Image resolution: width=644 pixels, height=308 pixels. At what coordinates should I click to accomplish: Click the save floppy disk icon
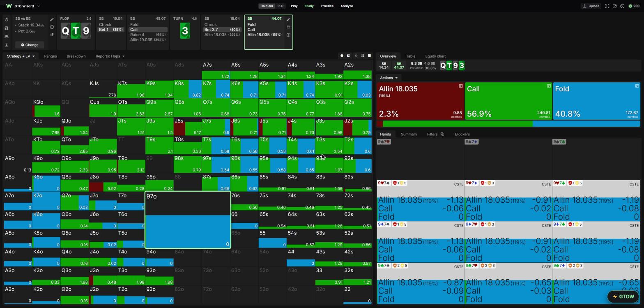coord(7,28)
